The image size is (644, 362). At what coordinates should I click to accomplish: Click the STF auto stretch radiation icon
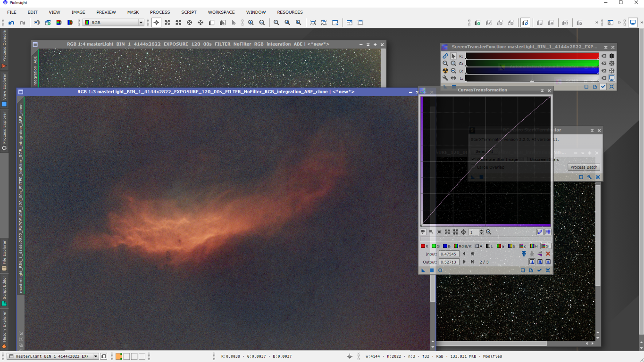[x=445, y=71]
